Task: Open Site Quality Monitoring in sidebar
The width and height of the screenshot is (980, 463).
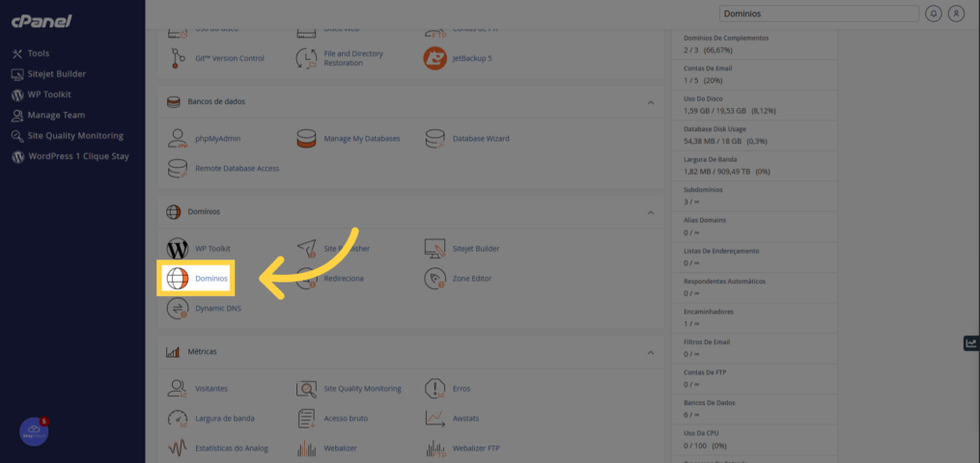Action: (67, 136)
